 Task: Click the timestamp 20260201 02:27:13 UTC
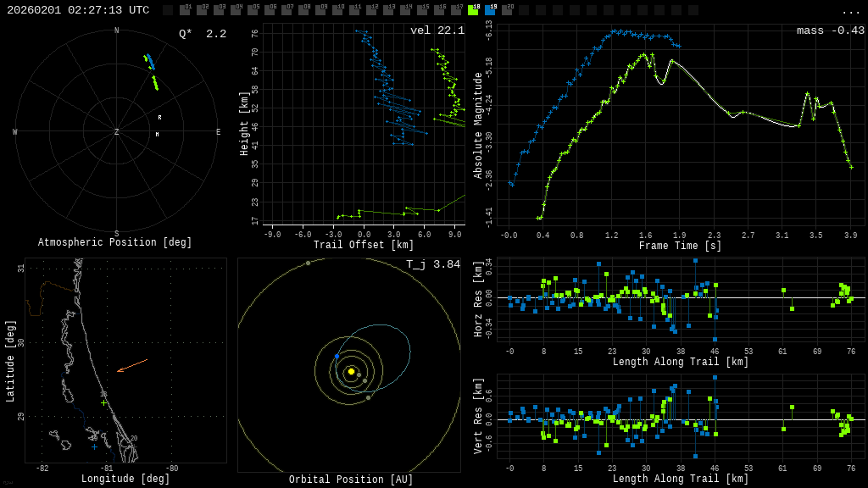[x=78, y=10]
